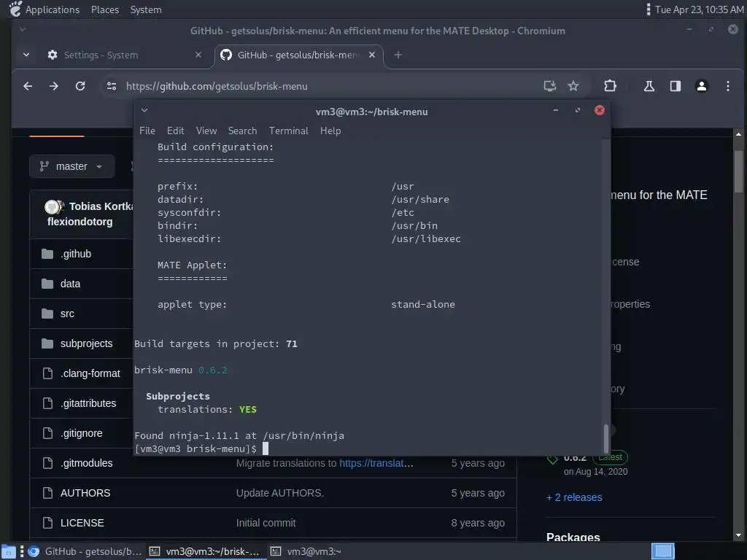Expand the Chromium tab search dropdown
The image size is (747, 560).
click(26, 55)
